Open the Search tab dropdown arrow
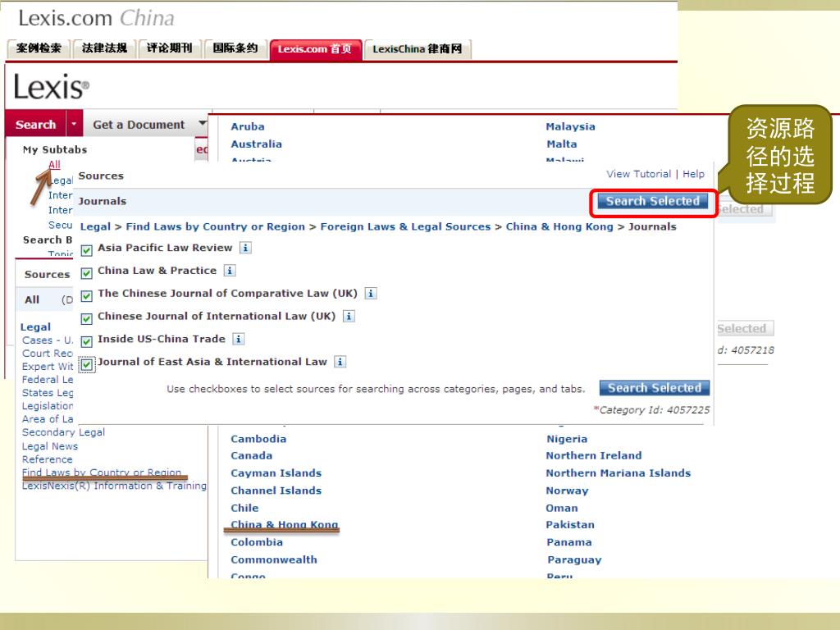840x630 pixels. pos(75,125)
